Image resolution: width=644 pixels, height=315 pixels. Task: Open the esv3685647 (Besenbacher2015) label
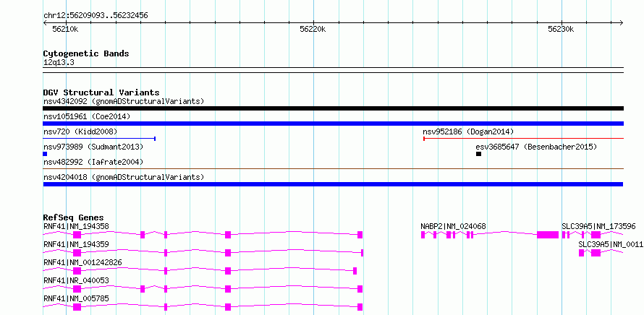pos(536,147)
